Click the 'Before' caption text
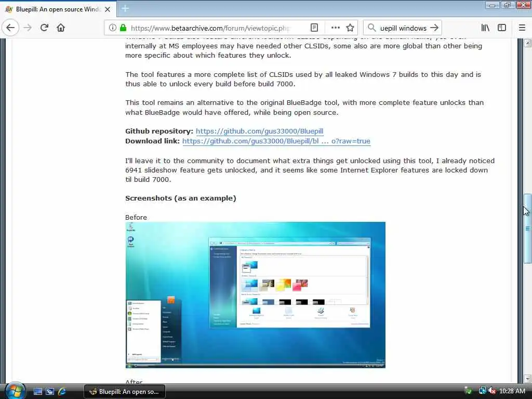 (136, 218)
